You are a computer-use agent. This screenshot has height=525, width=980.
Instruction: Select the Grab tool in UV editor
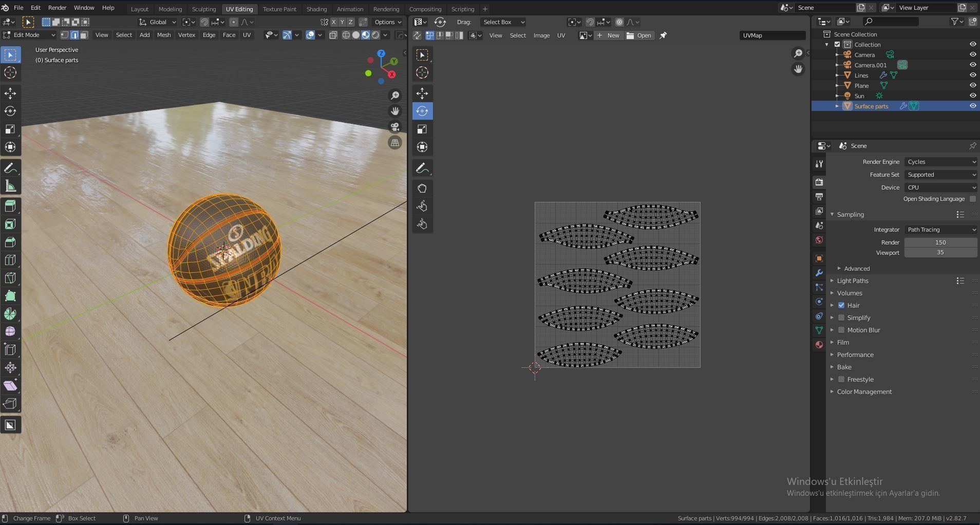coord(422,188)
